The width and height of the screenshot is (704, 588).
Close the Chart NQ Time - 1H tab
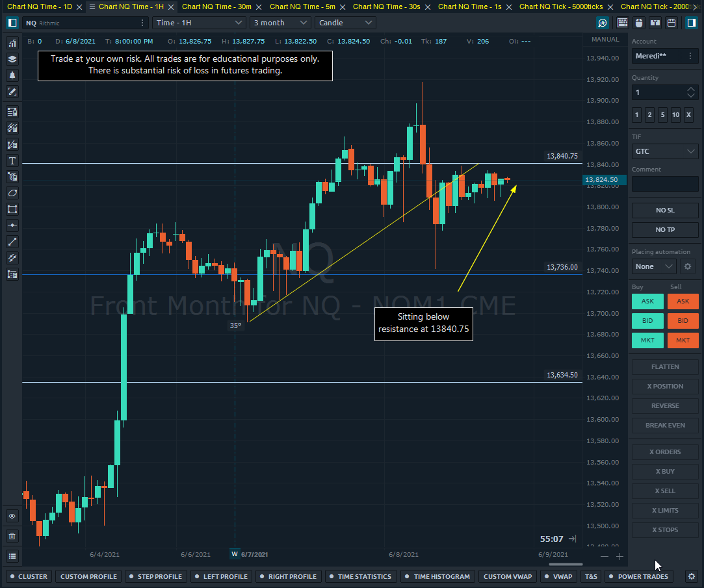point(170,7)
